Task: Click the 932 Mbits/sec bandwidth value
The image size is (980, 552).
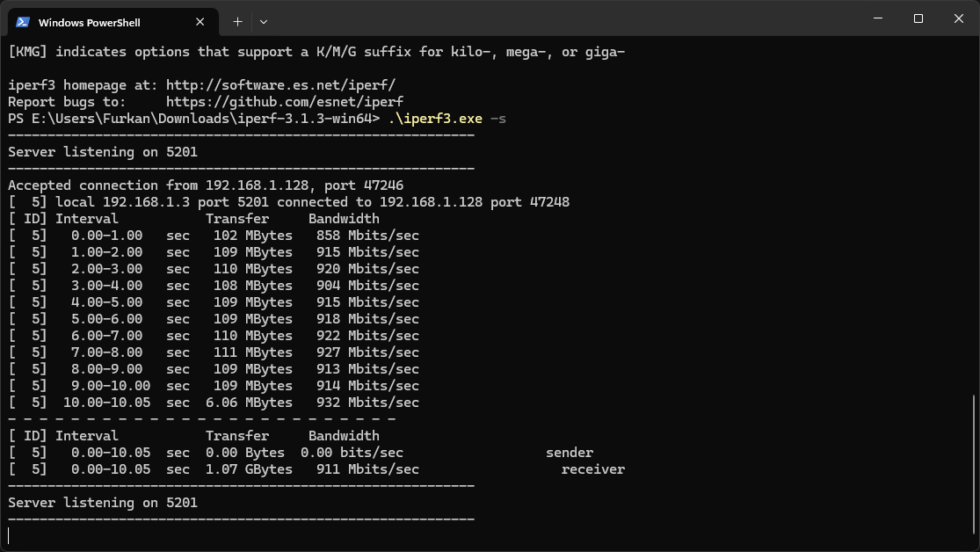Action: [367, 403]
